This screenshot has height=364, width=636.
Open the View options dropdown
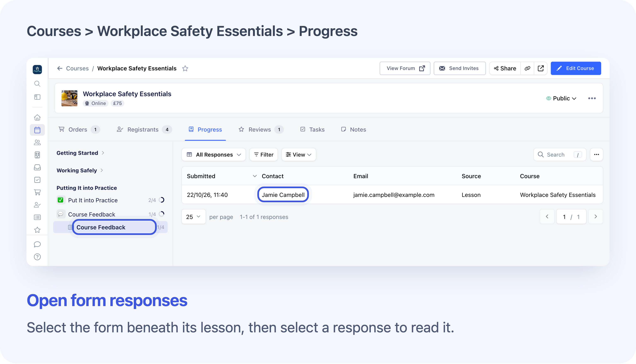pyautogui.click(x=299, y=154)
